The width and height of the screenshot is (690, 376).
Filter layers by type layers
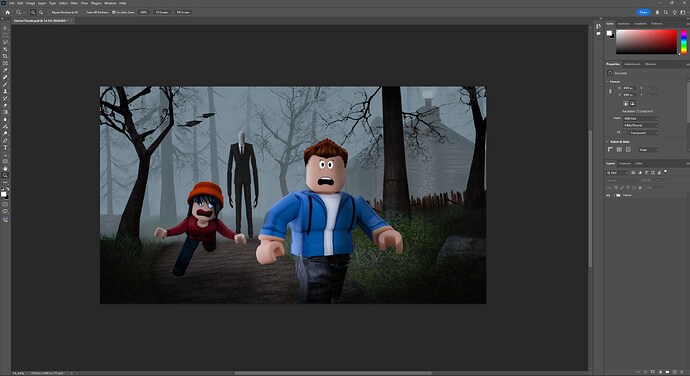click(x=646, y=173)
